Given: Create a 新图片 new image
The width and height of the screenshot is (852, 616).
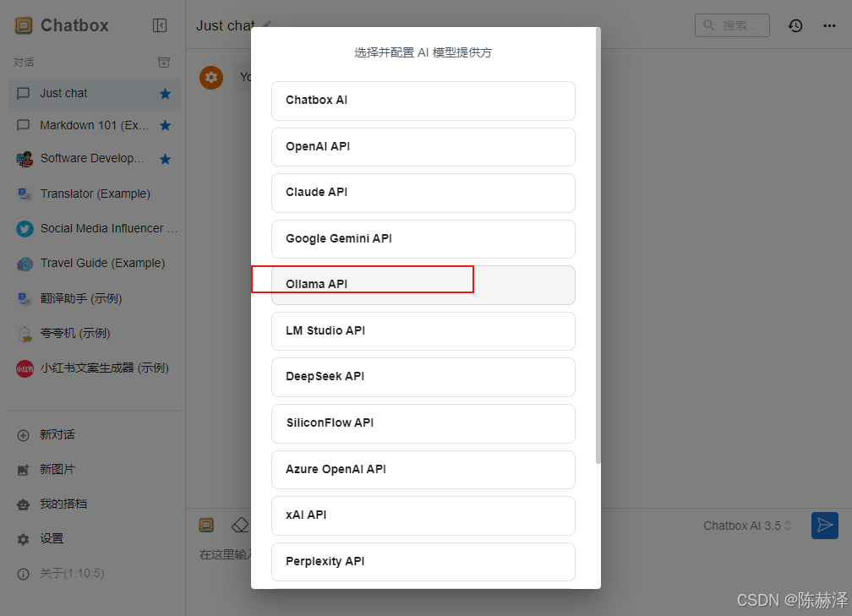Looking at the screenshot, I should click(x=94, y=469).
